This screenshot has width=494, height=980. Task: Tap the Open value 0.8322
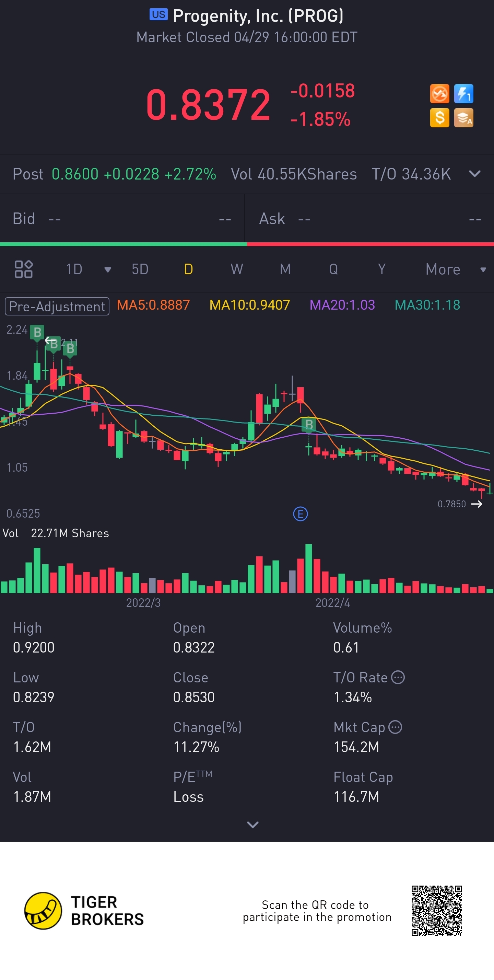click(x=193, y=647)
